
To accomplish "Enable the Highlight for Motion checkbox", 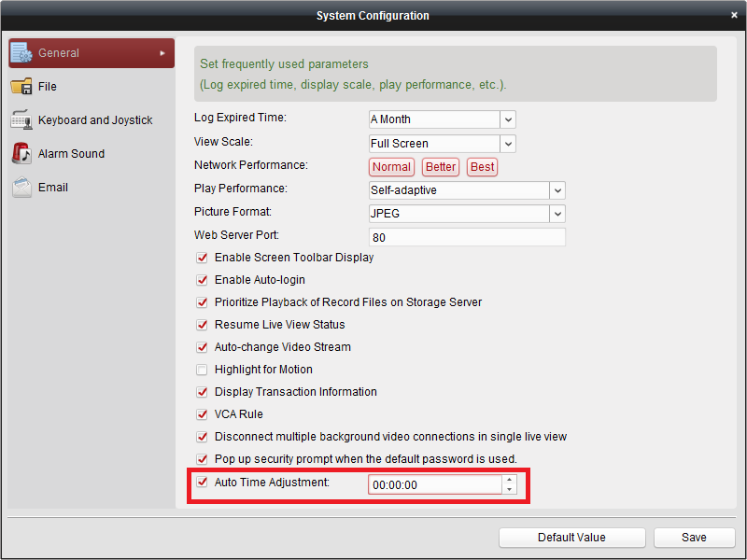I will (202, 370).
